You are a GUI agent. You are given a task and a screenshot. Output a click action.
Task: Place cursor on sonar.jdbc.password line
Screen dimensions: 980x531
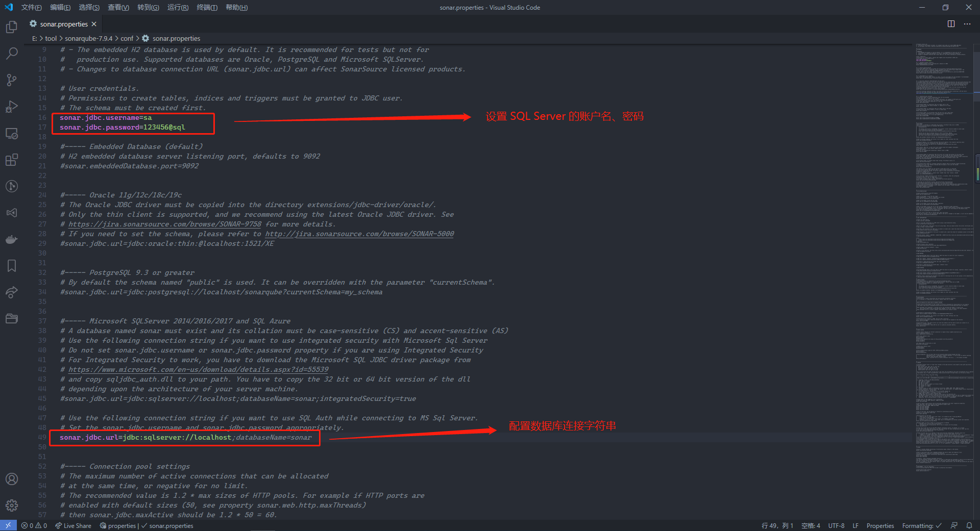point(122,127)
